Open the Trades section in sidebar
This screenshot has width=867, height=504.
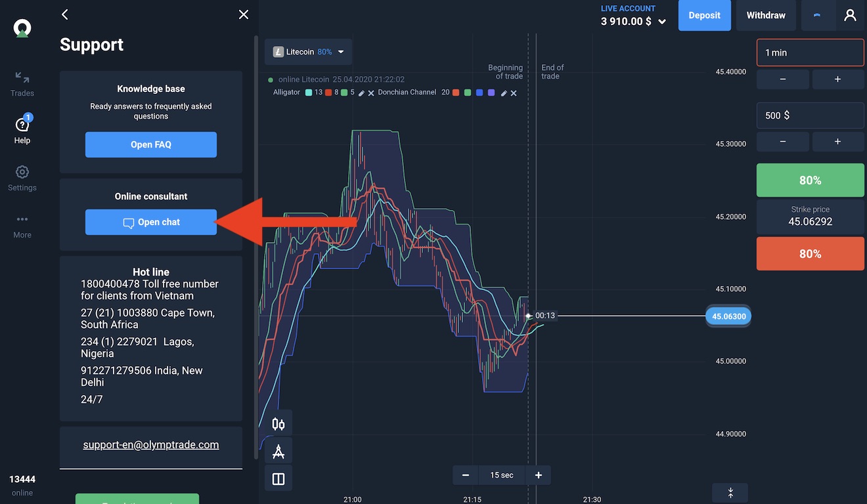click(x=22, y=84)
